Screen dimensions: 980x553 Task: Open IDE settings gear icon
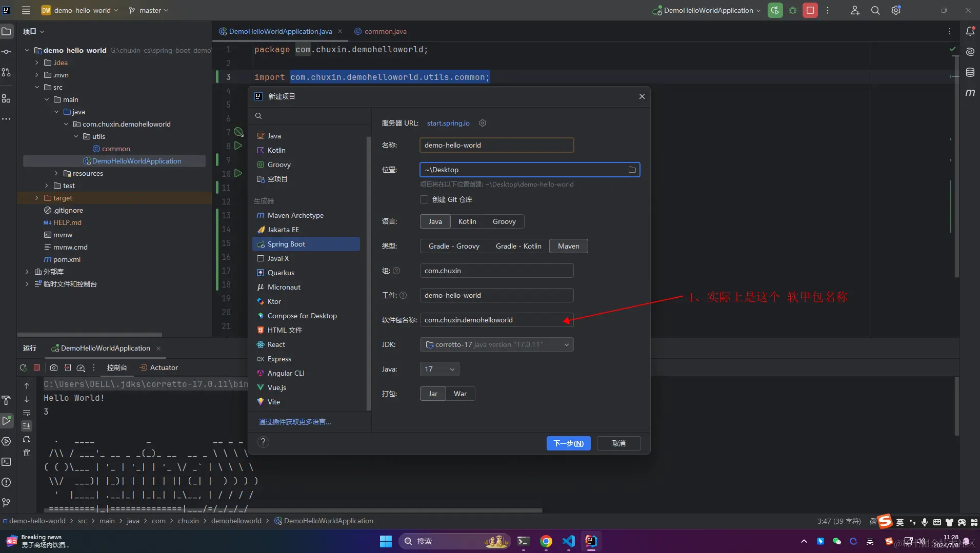tap(896, 10)
